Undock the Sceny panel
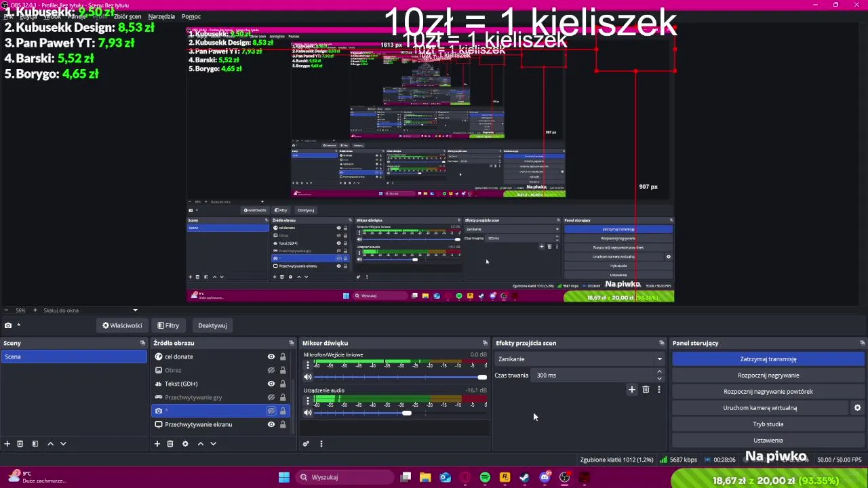Screen dimensions: 868x488 pyautogui.click(x=142, y=343)
